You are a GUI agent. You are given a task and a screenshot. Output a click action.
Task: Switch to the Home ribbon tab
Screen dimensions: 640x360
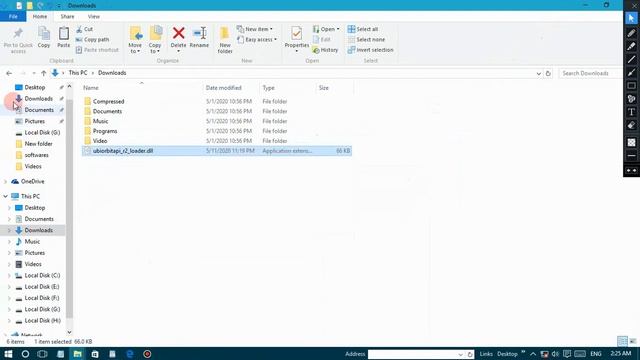40,16
